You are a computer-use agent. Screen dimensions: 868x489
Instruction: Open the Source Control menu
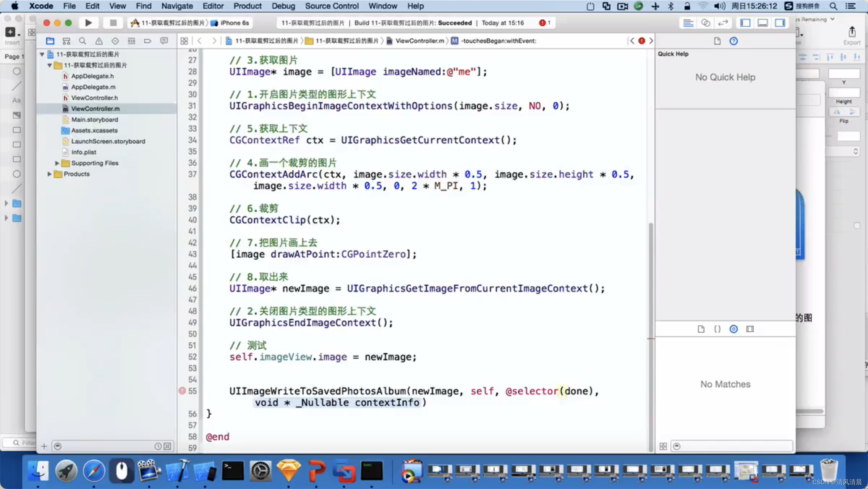pyautogui.click(x=331, y=6)
